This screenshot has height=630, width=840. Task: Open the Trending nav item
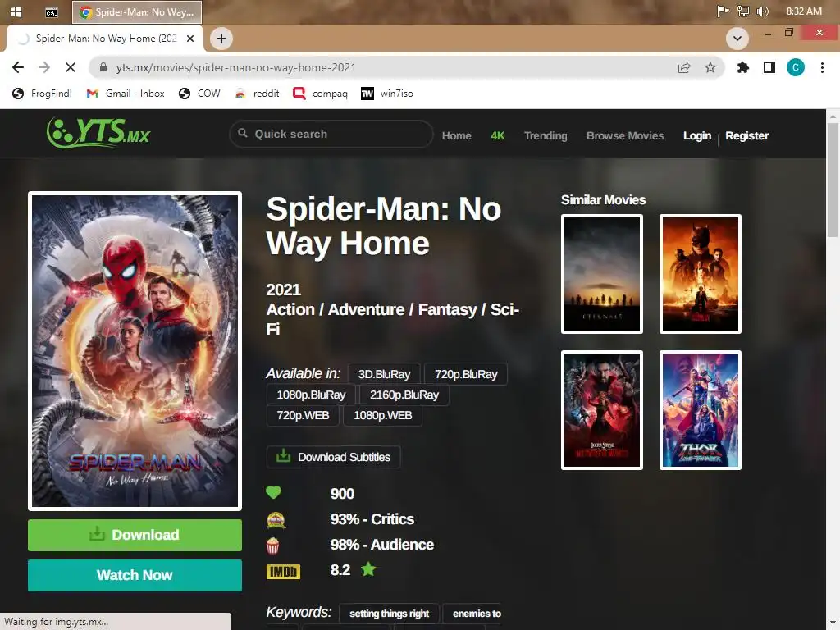point(546,135)
